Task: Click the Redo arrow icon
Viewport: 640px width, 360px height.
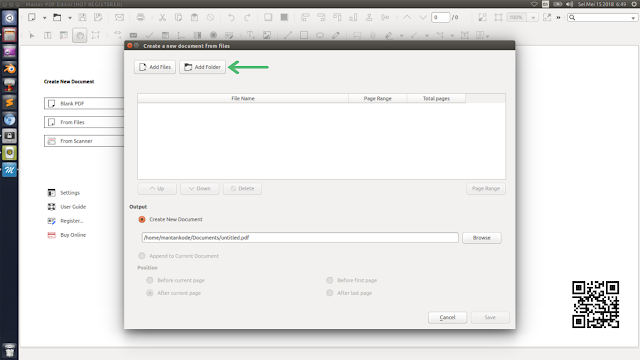Action: point(247,17)
